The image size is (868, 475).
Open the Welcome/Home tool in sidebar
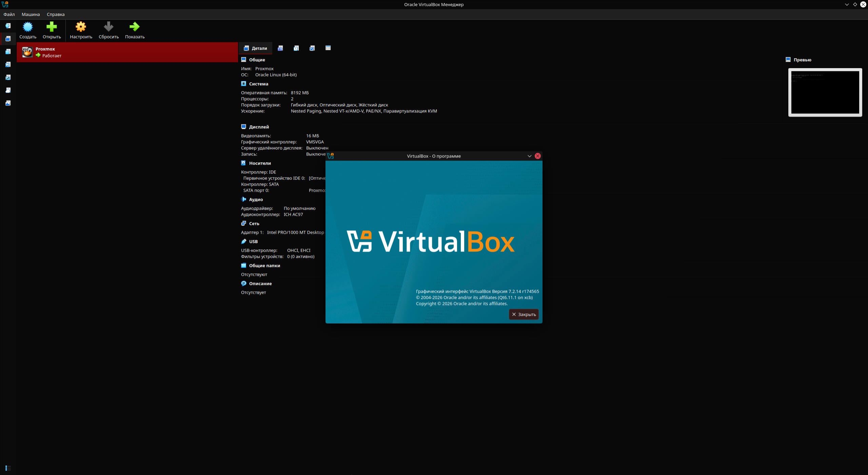(x=8, y=26)
